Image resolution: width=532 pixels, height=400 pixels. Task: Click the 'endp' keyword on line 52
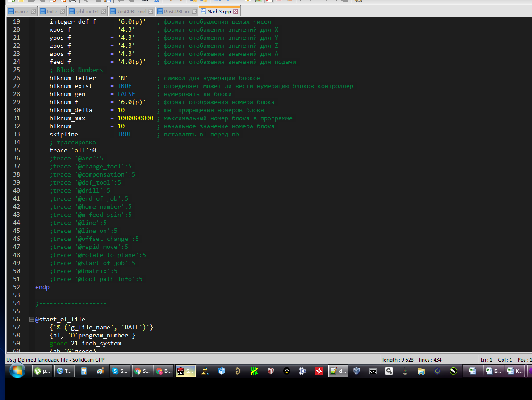42,287
